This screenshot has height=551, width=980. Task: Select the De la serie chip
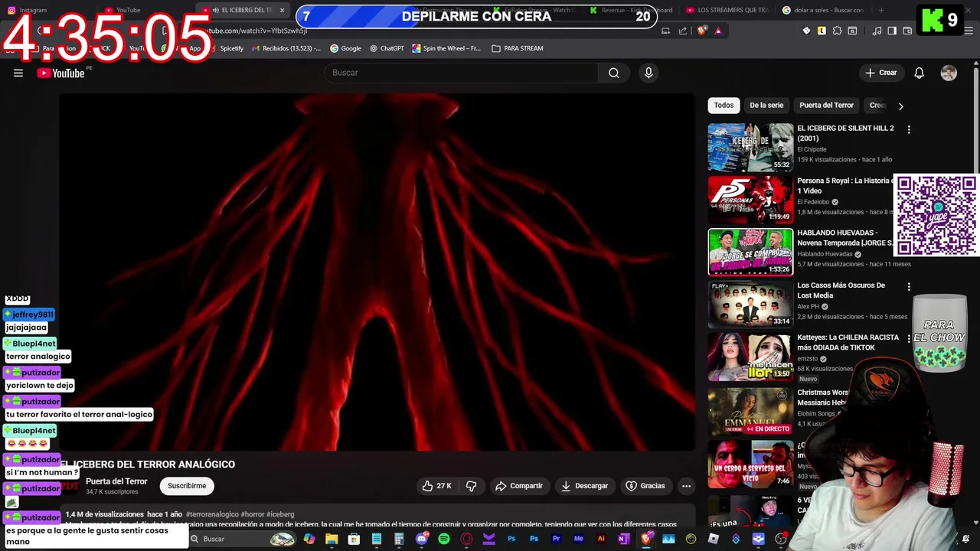coord(766,106)
